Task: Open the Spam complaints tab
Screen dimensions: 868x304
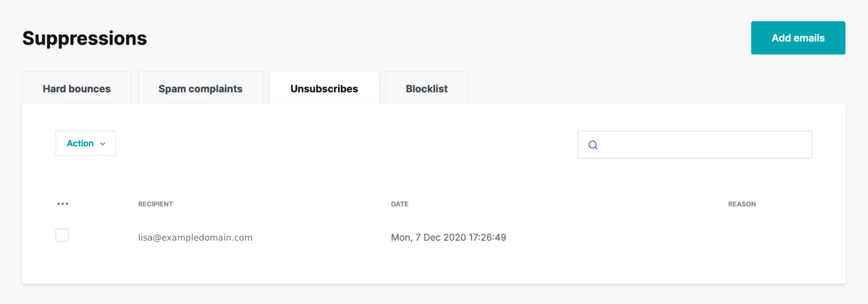Action: pos(200,89)
